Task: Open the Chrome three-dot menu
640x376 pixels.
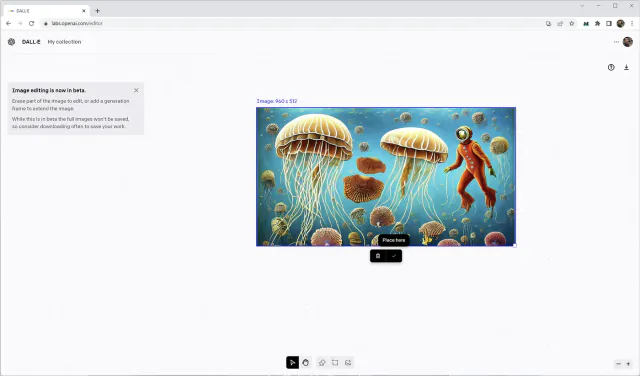Action: [x=632, y=24]
